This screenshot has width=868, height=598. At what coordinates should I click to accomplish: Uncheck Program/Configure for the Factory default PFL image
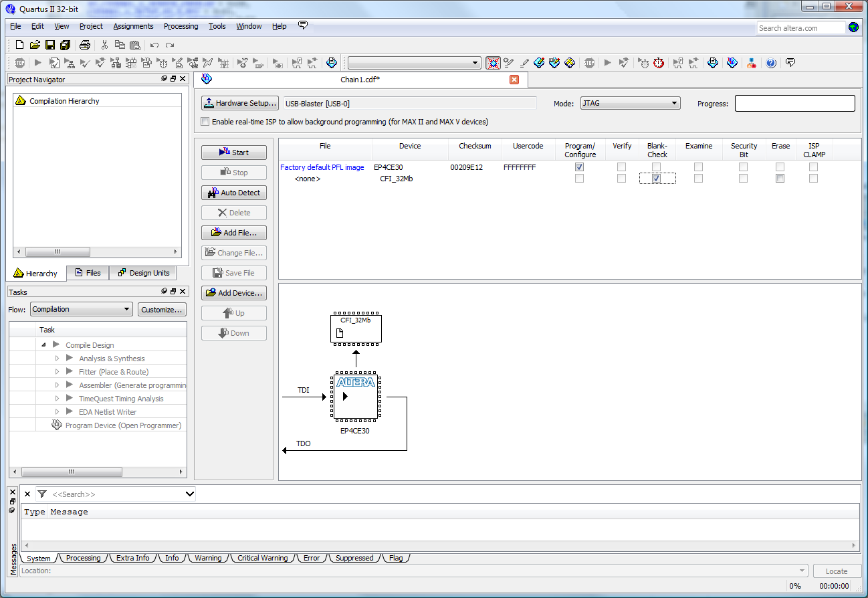pos(579,167)
